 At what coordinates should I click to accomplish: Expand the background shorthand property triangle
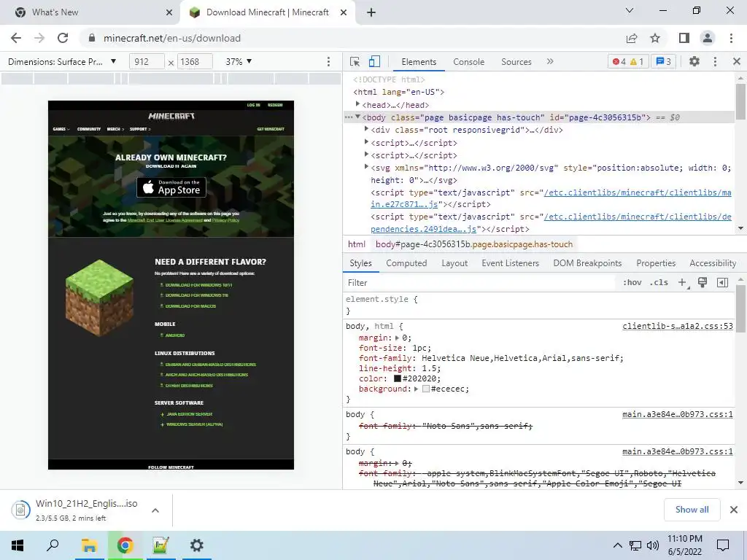[416, 389]
